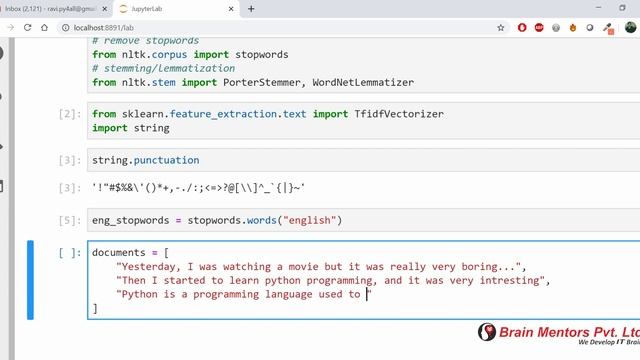This screenshot has height=360, width=640.
Task: Select cell 3 containing string.punctuation
Action: point(363,160)
